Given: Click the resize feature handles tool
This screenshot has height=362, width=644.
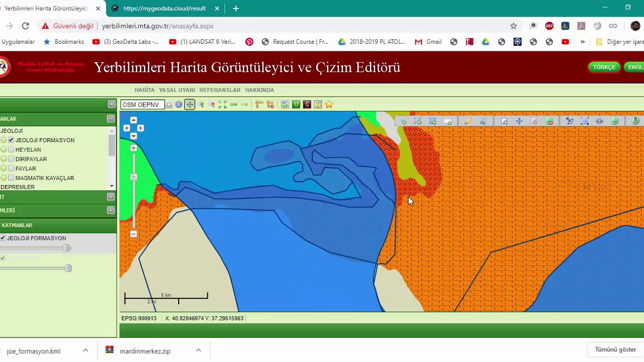Looking at the screenshot, I should pyautogui.click(x=585, y=121).
